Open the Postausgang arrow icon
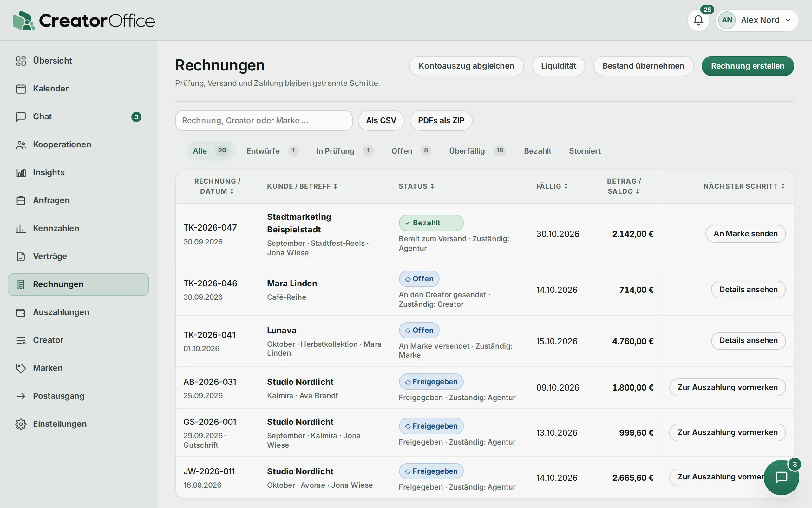 pyautogui.click(x=21, y=396)
